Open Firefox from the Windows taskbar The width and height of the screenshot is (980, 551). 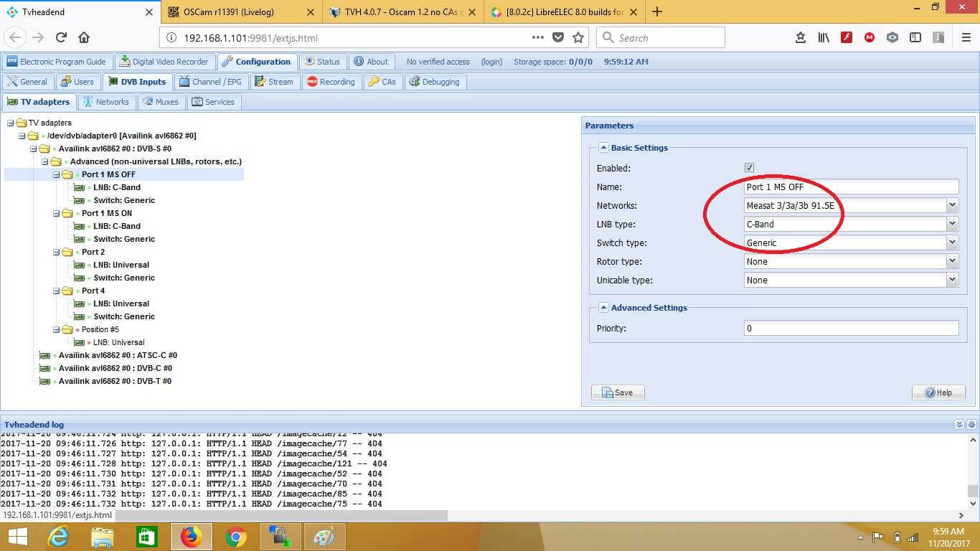pyautogui.click(x=191, y=537)
